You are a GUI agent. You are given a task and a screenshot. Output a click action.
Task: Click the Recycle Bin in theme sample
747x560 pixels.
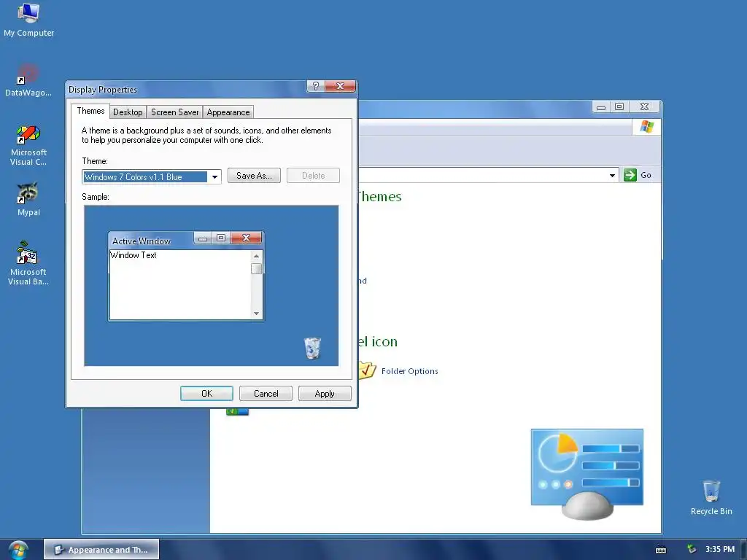point(312,348)
